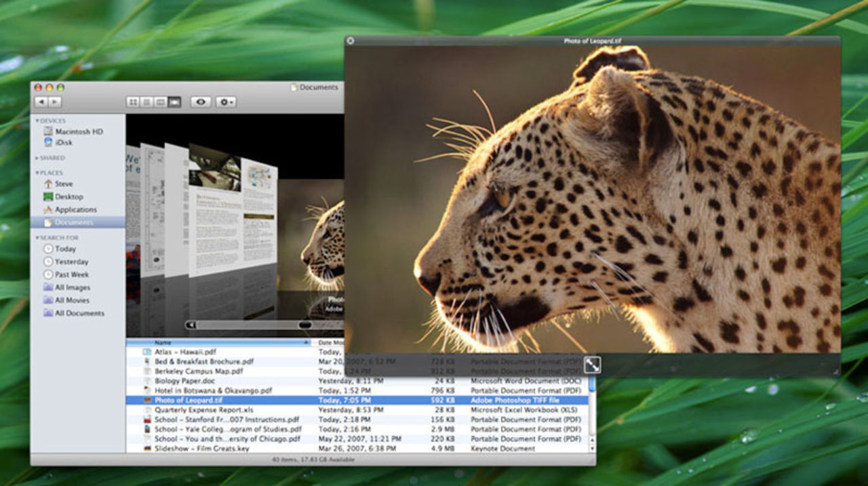Expand the SHARED section
Viewport: 868px width, 486px height.
(x=36, y=157)
